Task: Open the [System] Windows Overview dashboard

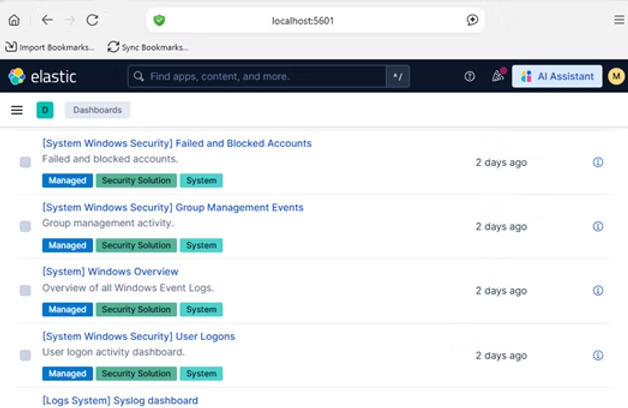Action: tap(110, 271)
